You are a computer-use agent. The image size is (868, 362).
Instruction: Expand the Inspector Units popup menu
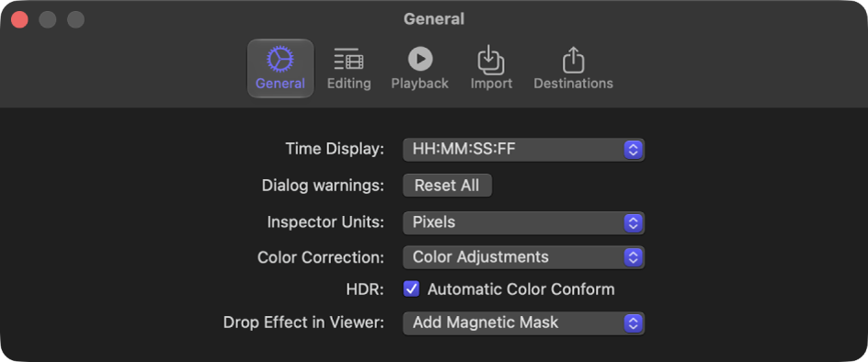pyautogui.click(x=524, y=222)
